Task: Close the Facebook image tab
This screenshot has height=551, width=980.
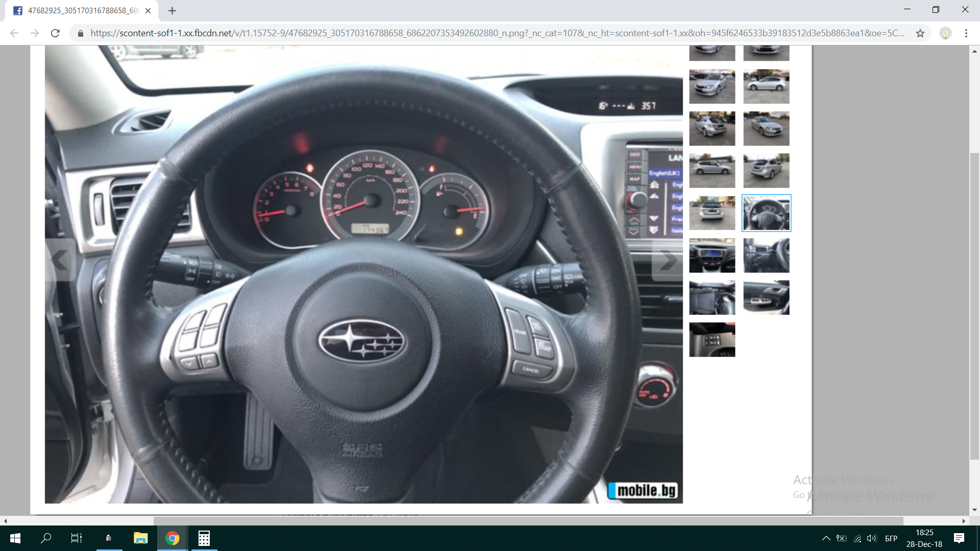Action: point(148,11)
